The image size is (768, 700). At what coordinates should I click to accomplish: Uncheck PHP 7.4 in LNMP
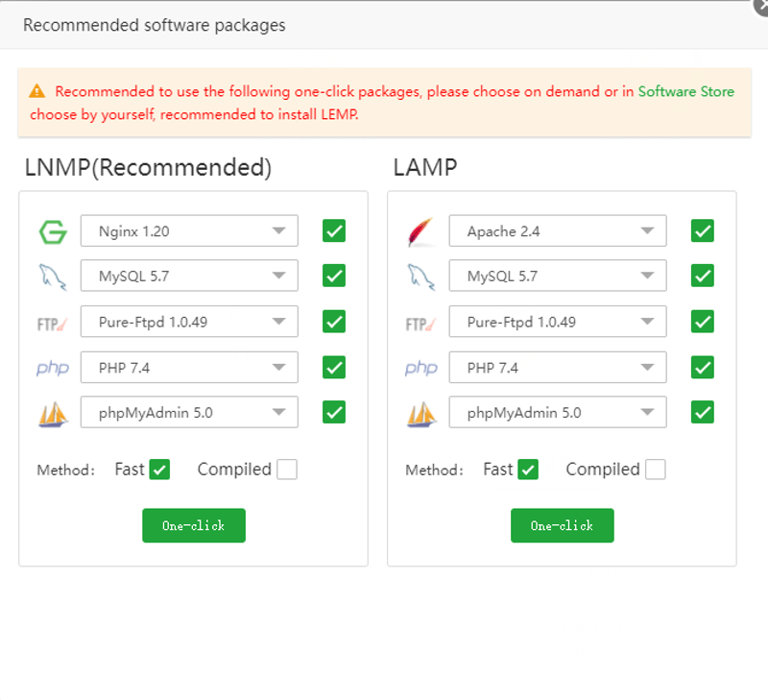[x=334, y=368]
